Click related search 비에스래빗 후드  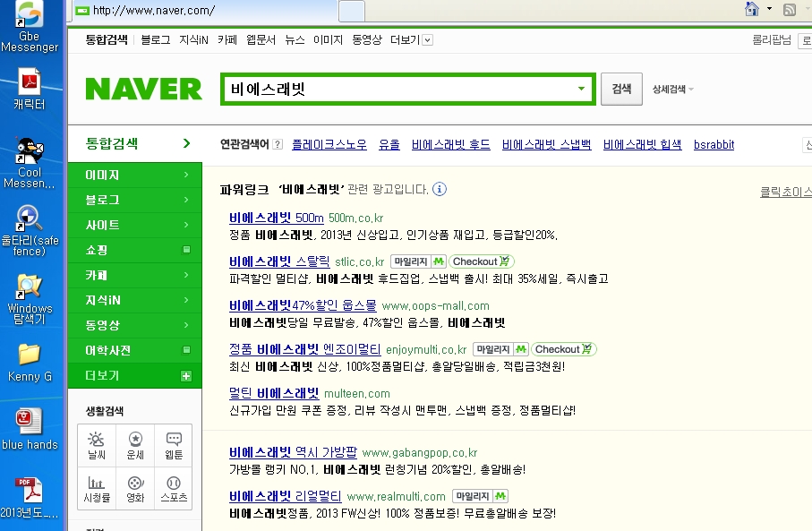click(451, 144)
